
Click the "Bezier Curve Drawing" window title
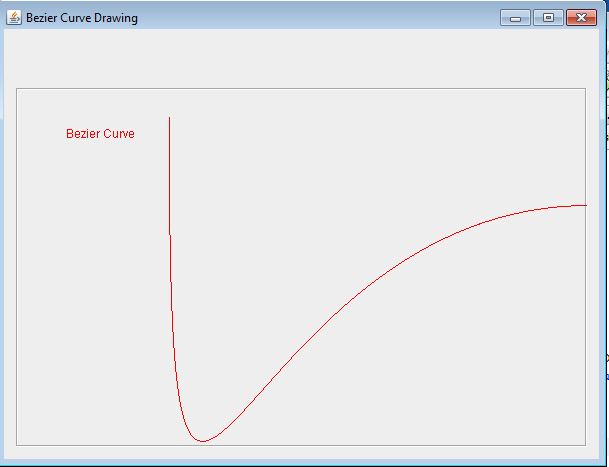click(82, 18)
